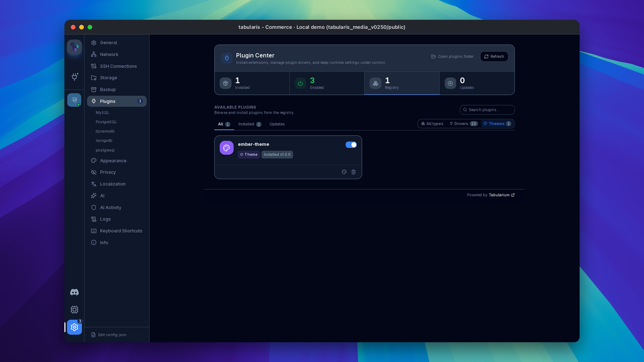The image size is (644, 362).
Task: Open Appearance settings section
Action: (x=117, y=161)
